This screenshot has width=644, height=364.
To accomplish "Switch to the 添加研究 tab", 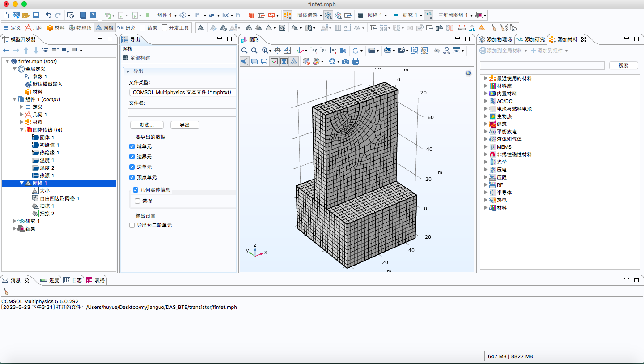I will click(531, 39).
